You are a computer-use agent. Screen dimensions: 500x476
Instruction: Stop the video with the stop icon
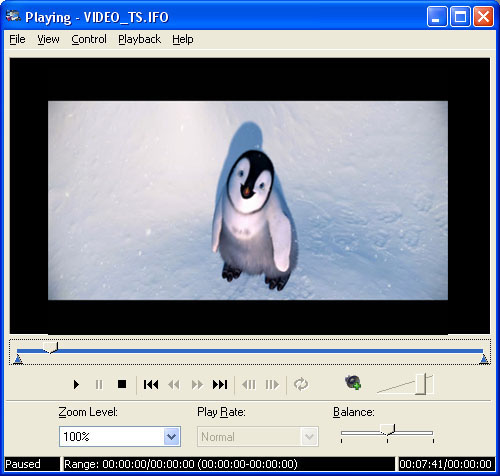point(122,385)
